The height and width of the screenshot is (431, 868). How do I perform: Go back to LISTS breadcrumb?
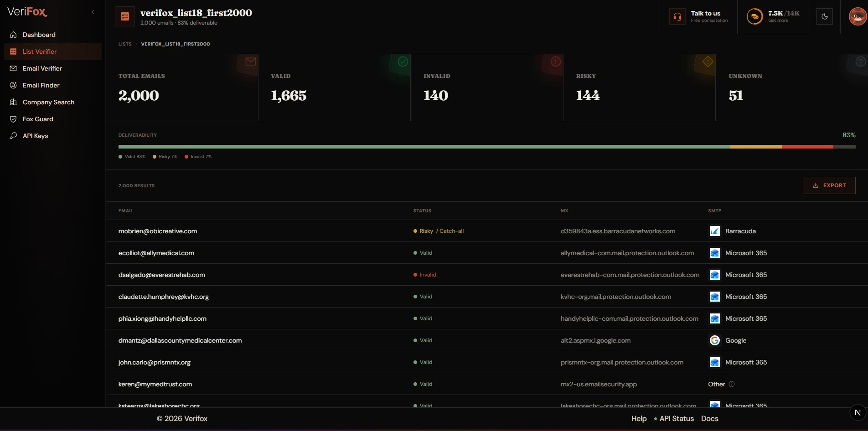[x=125, y=44]
